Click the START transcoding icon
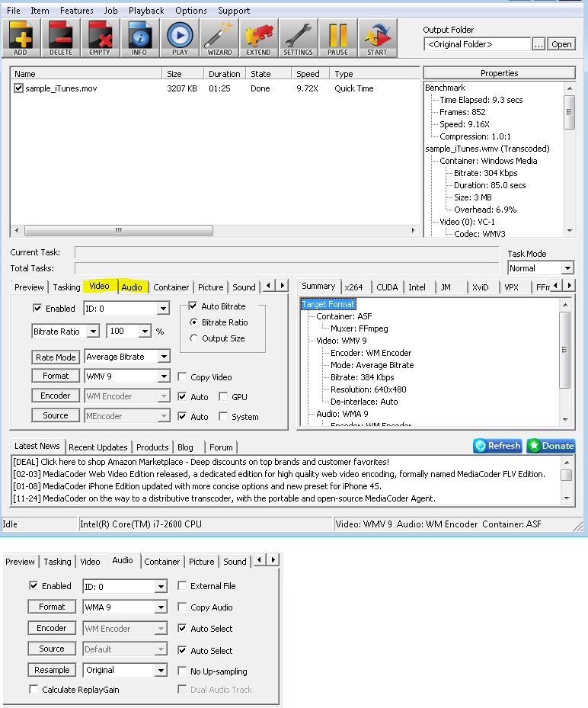The image size is (588, 708). (x=377, y=38)
